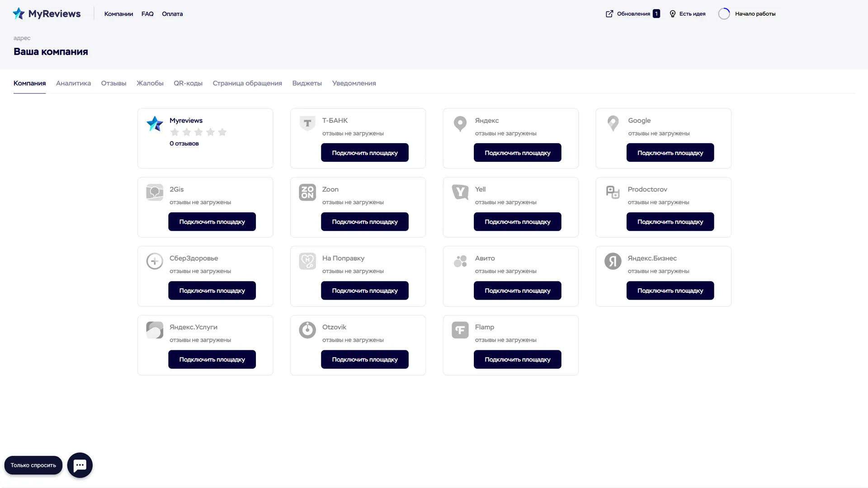Image resolution: width=868 pixels, height=488 pixels.
Task: Click the Zoon platform icon
Action: click(307, 192)
